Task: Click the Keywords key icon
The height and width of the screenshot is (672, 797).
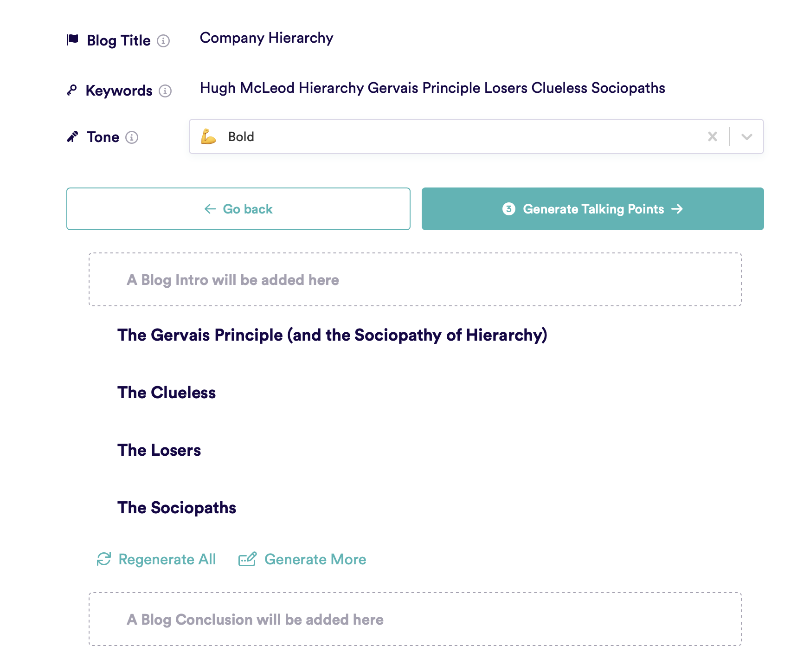Action: [72, 90]
